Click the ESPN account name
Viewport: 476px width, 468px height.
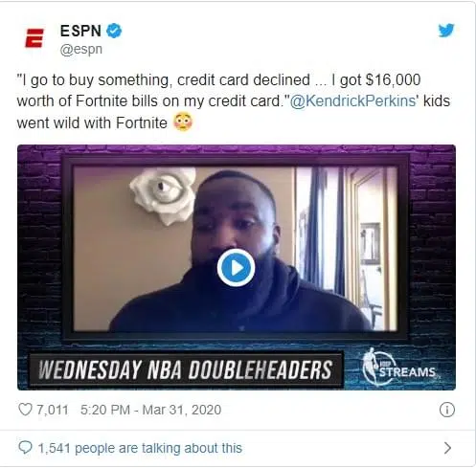point(80,31)
